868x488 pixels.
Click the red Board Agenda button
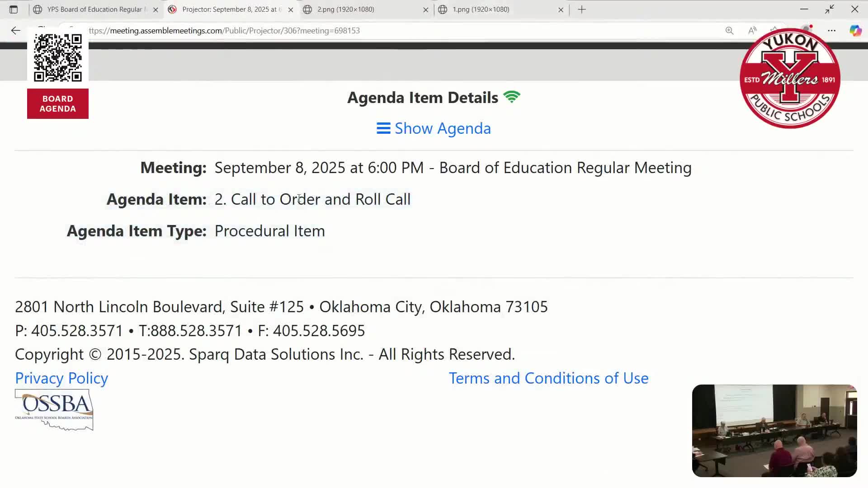coord(58,104)
